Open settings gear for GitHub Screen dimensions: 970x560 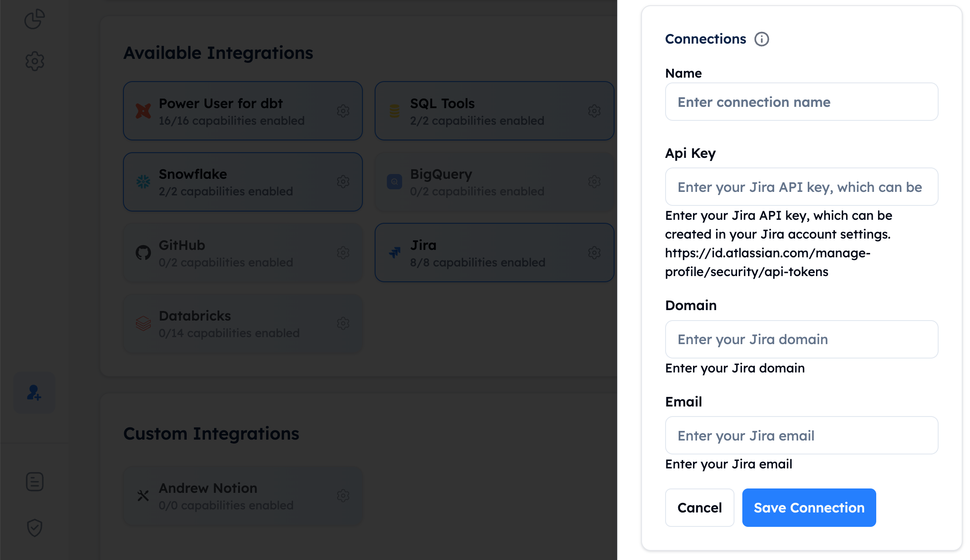(x=343, y=253)
